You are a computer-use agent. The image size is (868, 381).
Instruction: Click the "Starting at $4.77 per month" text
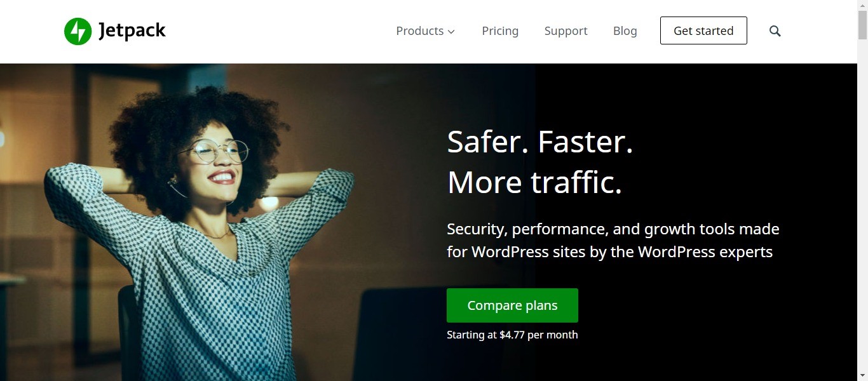click(512, 335)
